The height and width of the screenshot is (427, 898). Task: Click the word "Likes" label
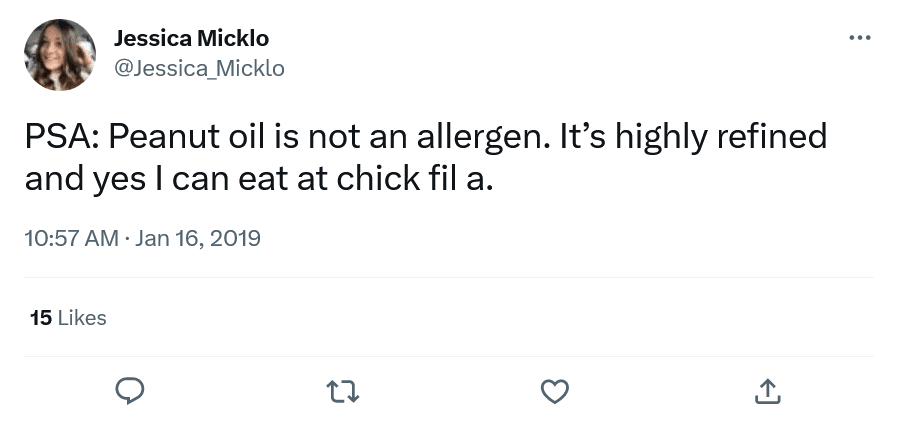[x=82, y=318]
